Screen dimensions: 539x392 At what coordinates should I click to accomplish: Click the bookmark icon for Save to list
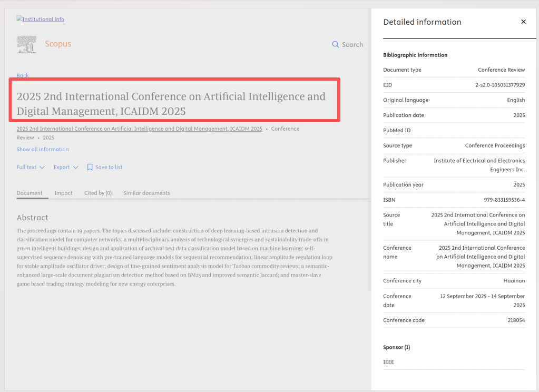click(x=90, y=167)
